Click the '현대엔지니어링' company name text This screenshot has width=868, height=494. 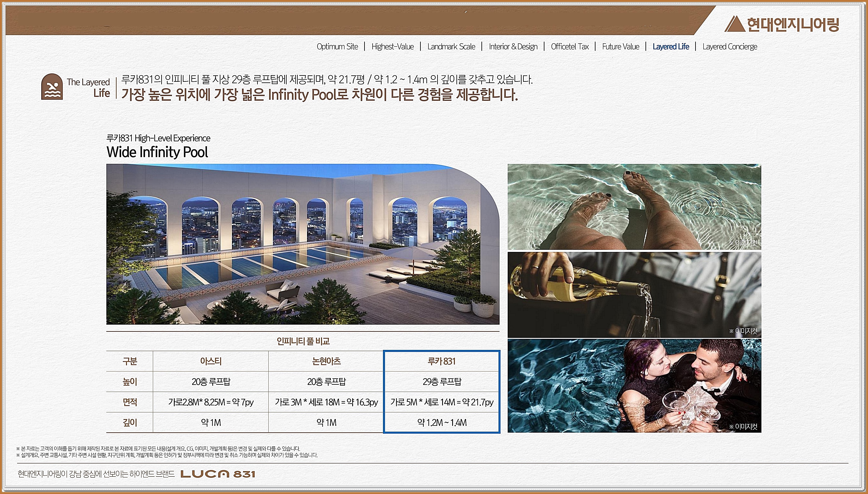pos(793,24)
